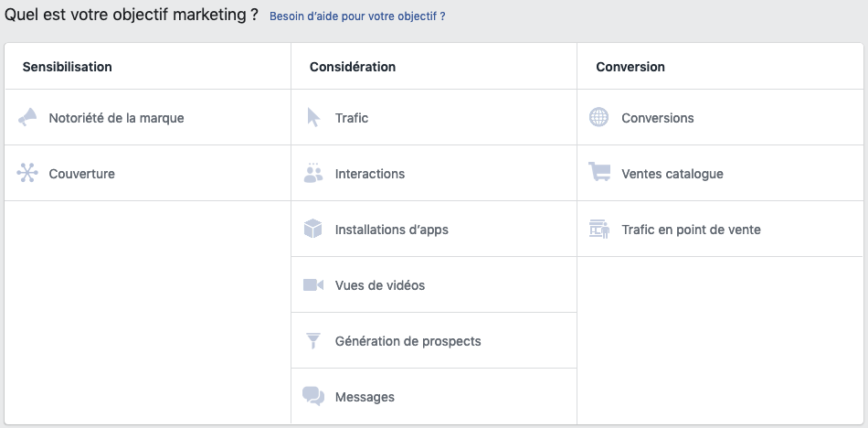Open the 'Besoin d'aide pour votre objectif ?' link
The image size is (868, 428).
(x=357, y=16)
